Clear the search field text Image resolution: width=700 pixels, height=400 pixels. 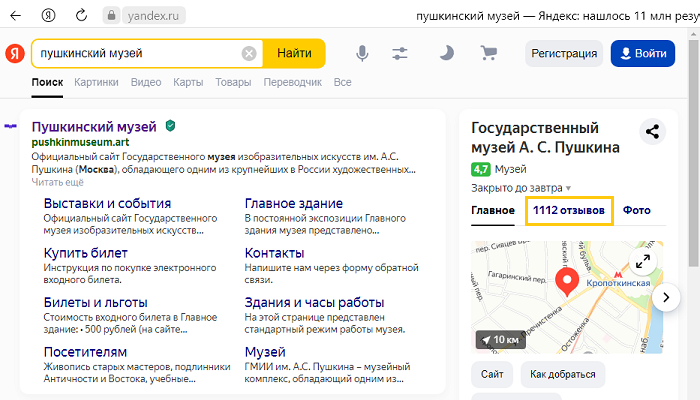249,53
